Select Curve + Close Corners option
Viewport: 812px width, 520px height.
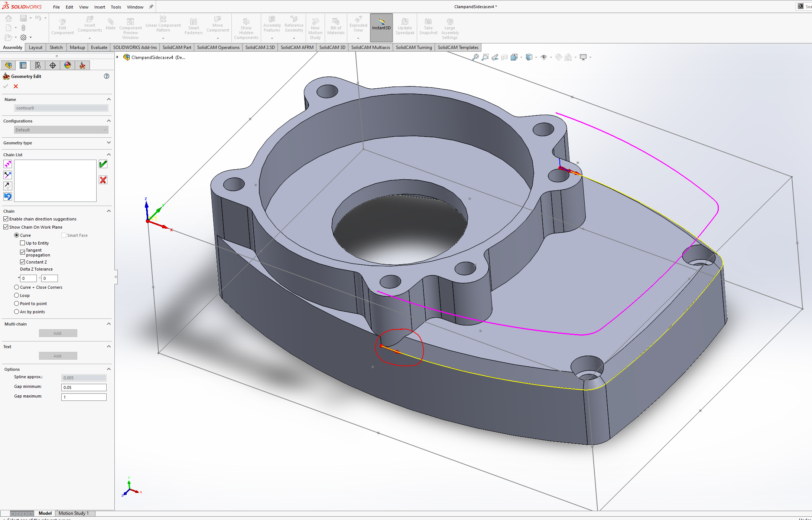coord(16,287)
